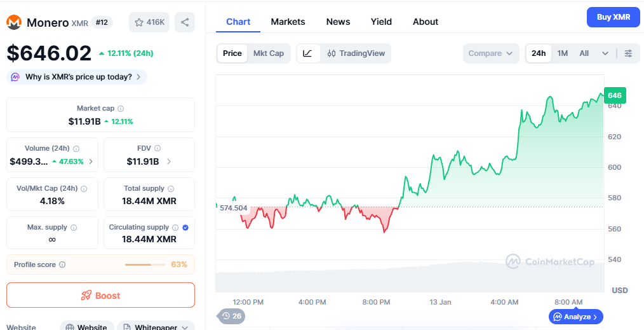Switch to TradingView chart mode
644x330 pixels.
(356, 53)
